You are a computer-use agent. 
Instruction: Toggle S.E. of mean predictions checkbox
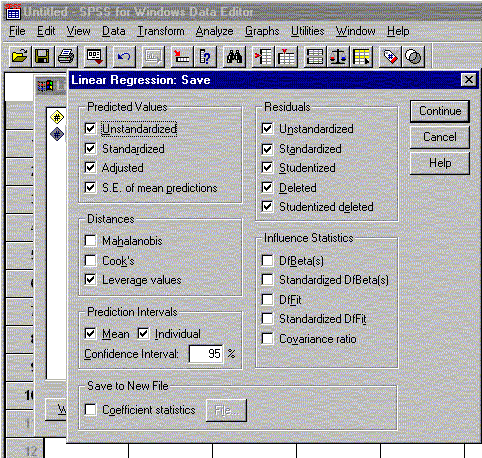[90, 187]
